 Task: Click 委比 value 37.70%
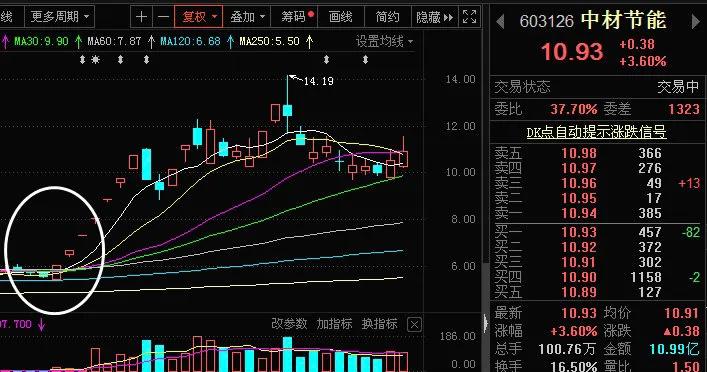(x=574, y=109)
